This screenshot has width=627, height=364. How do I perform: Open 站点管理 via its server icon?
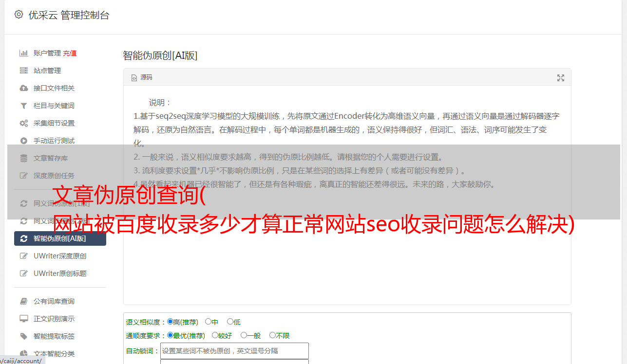[x=23, y=71]
